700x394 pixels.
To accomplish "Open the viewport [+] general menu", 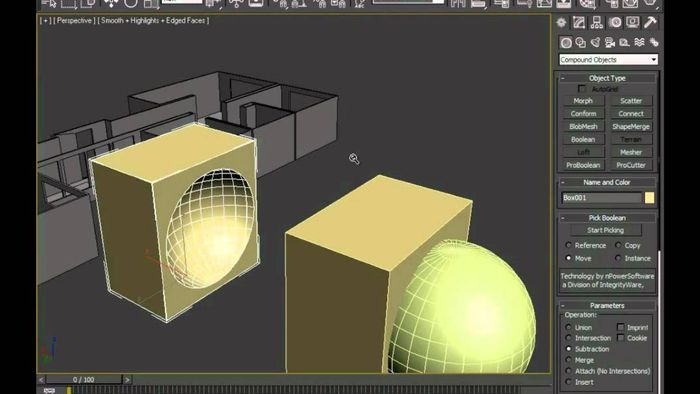I will point(45,21).
